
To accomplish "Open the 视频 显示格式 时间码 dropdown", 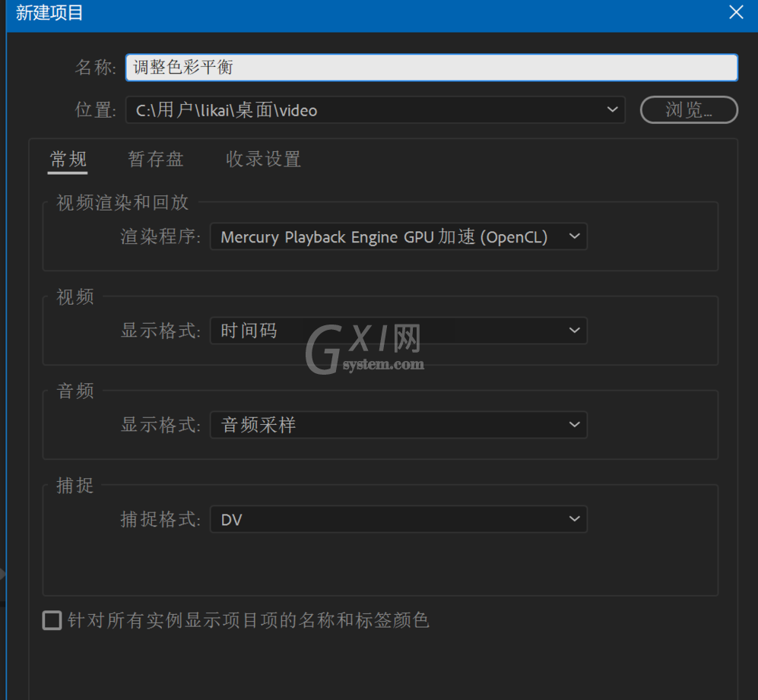I will click(398, 331).
